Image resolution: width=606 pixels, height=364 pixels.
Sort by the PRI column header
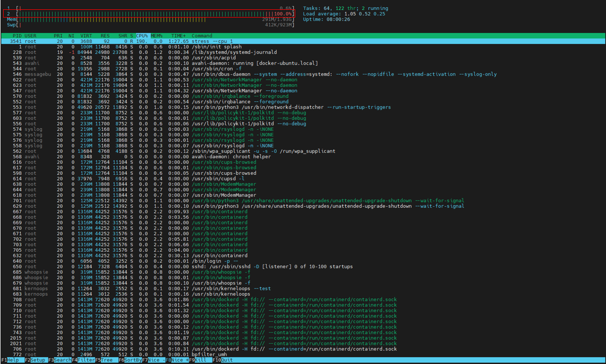click(58, 36)
